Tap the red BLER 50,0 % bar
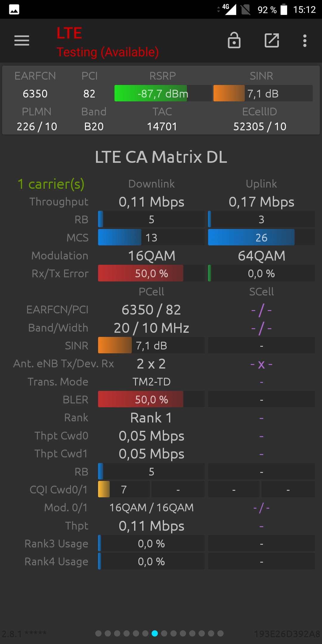 [x=151, y=399]
